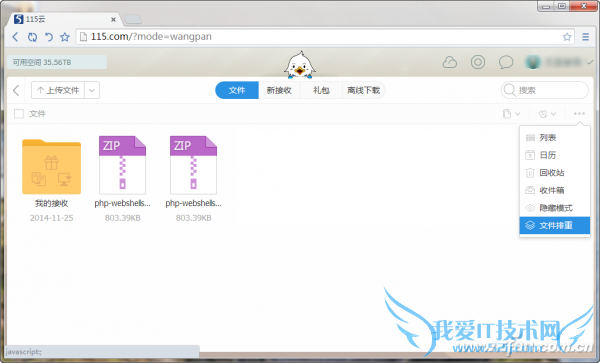Open the three-dots more options icon
Image resolution: width=600 pixels, height=363 pixels.
click(579, 114)
